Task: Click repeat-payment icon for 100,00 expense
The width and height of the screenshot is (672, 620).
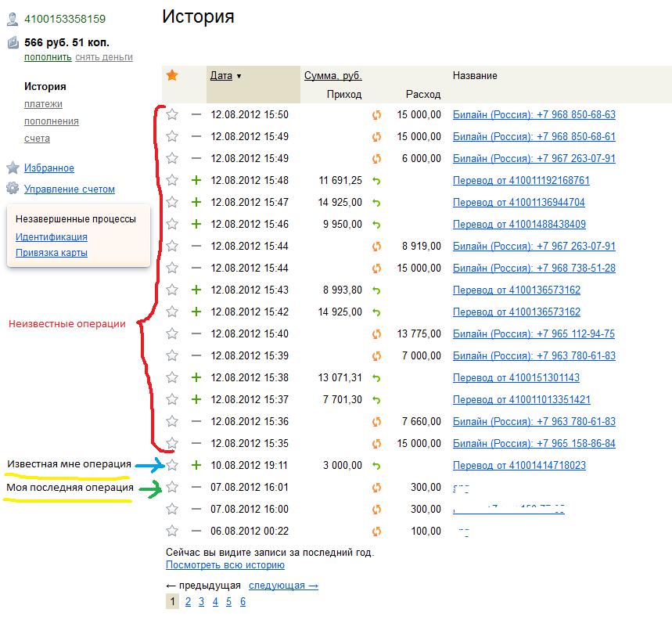Action: click(x=376, y=532)
